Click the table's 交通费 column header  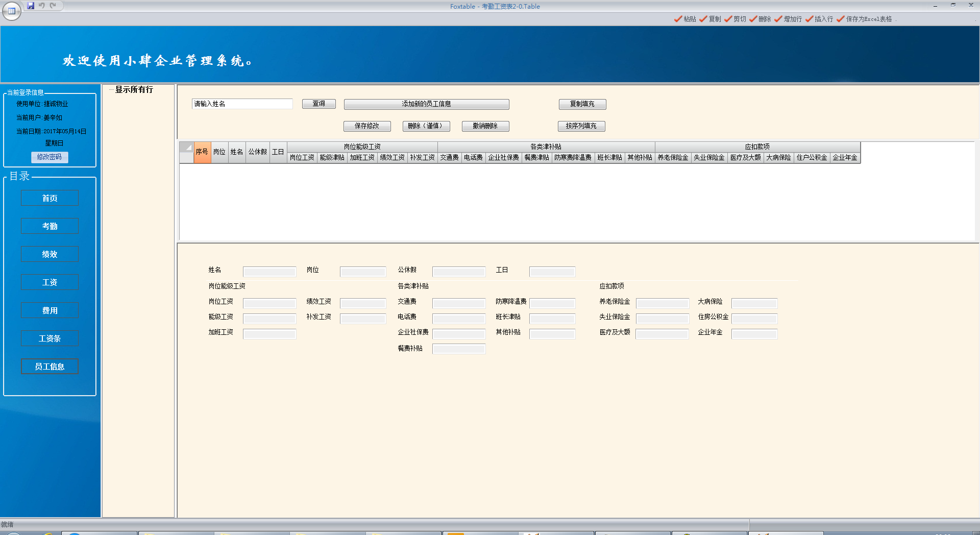pyautogui.click(x=450, y=158)
